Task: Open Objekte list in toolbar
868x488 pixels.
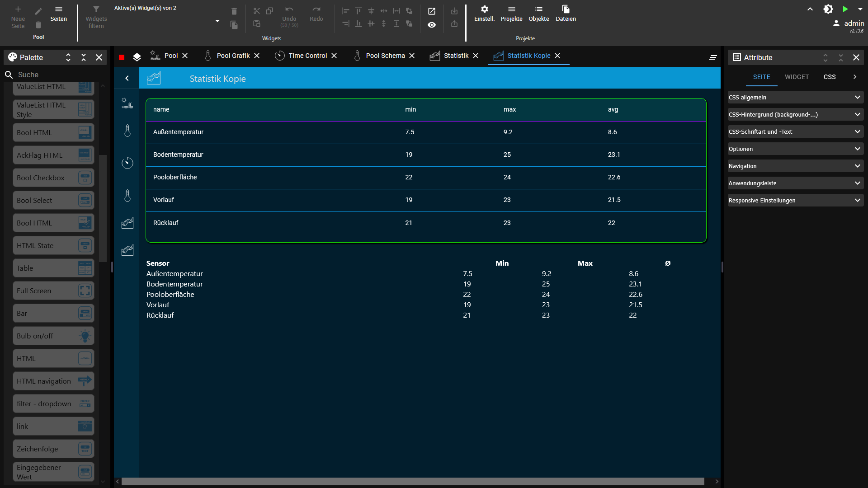Action: (538, 9)
